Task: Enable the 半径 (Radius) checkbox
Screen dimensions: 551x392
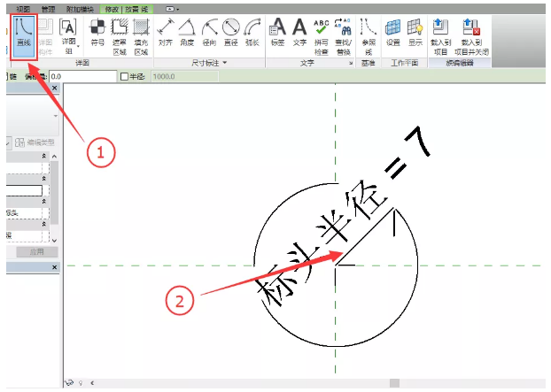Action: click(x=124, y=76)
